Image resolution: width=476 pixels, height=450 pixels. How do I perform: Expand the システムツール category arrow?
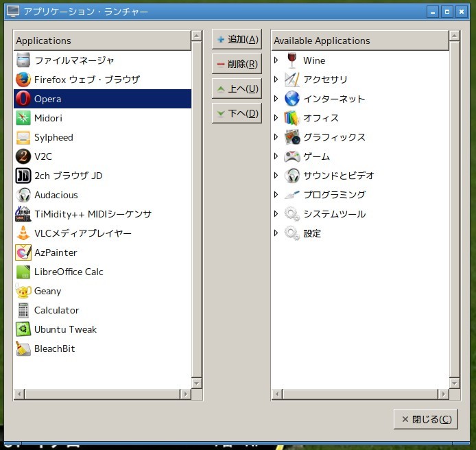[276, 214]
